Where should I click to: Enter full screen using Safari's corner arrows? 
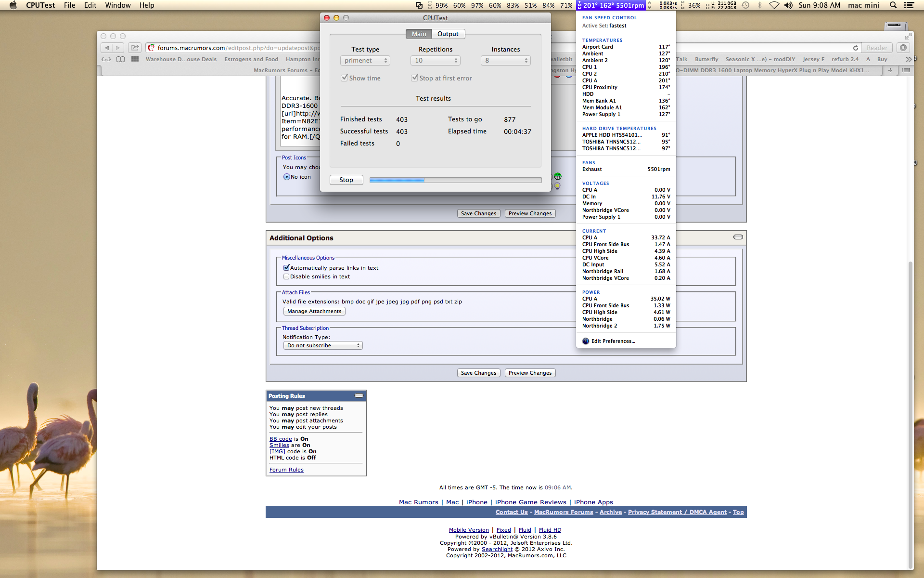click(908, 36)
